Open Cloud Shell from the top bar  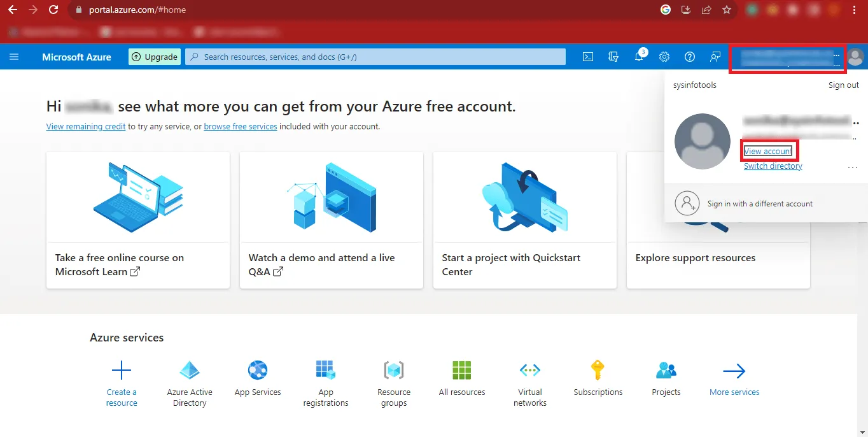click(x=588, y=57)
